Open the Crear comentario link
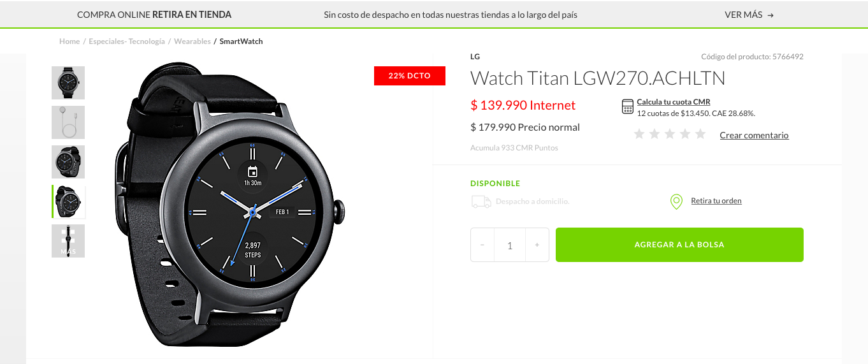This screenshot has width=868, height=364. (754, 135)
